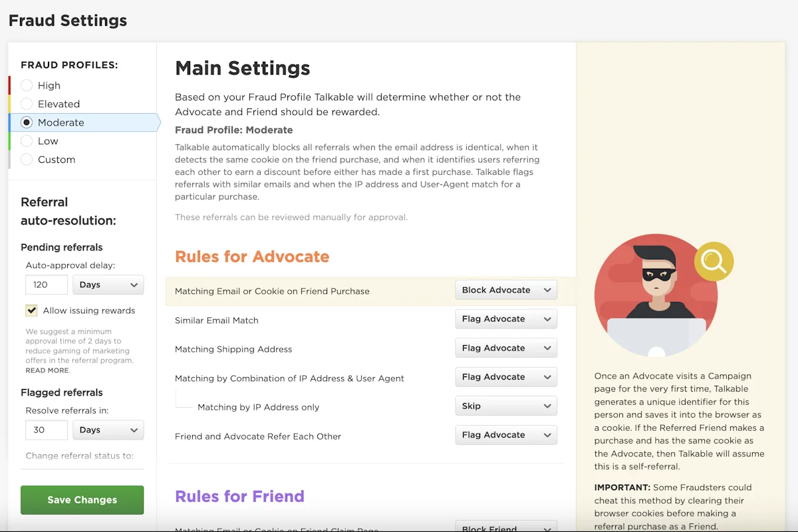Click the Flagged referrals heading

[62, 392]
